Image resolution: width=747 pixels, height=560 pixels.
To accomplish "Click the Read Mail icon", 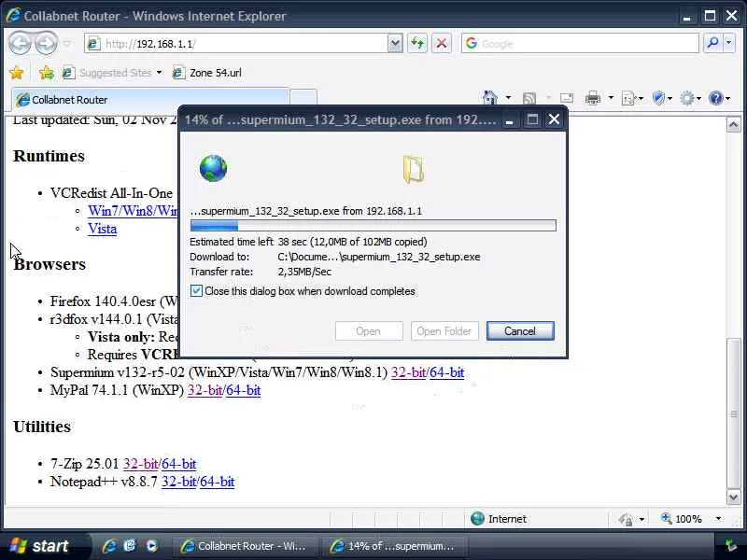I will click(x=567, y=98).
